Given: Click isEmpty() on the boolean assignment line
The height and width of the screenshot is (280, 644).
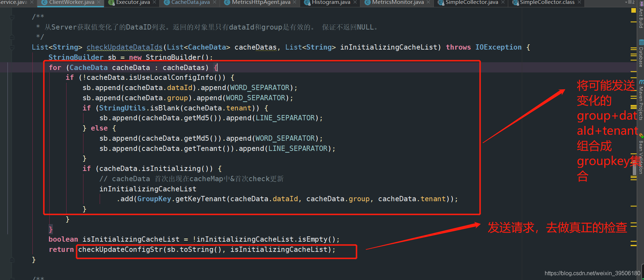Looking at the screenshot, I should [x=317, y=239].
